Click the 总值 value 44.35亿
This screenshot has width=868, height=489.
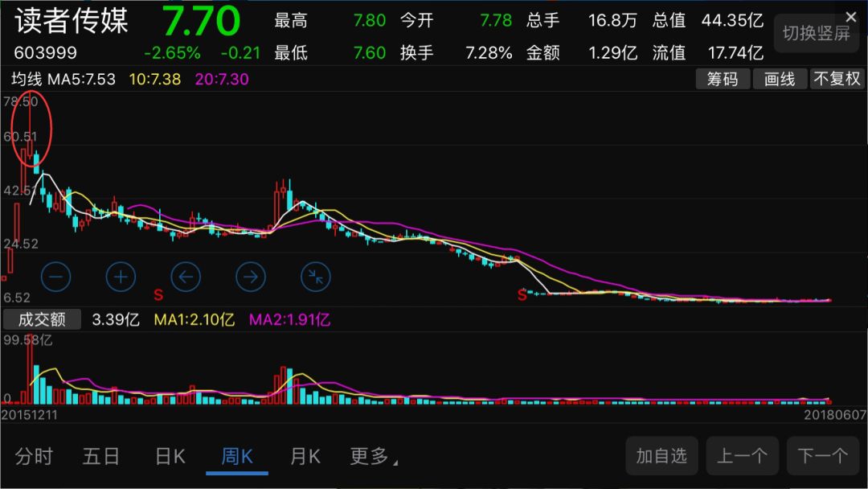click(732, 21)
